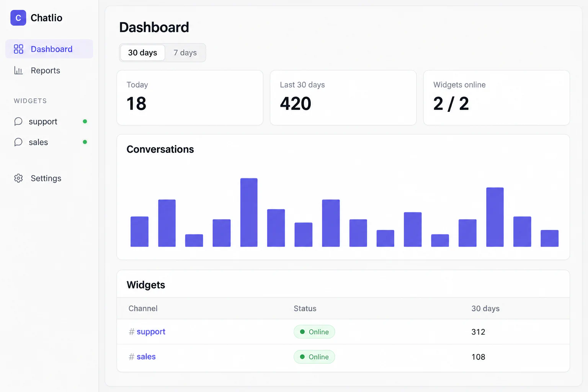The image size is (588, 392).
Task: Click the Widgets online stat card
Action: (497, 98)
